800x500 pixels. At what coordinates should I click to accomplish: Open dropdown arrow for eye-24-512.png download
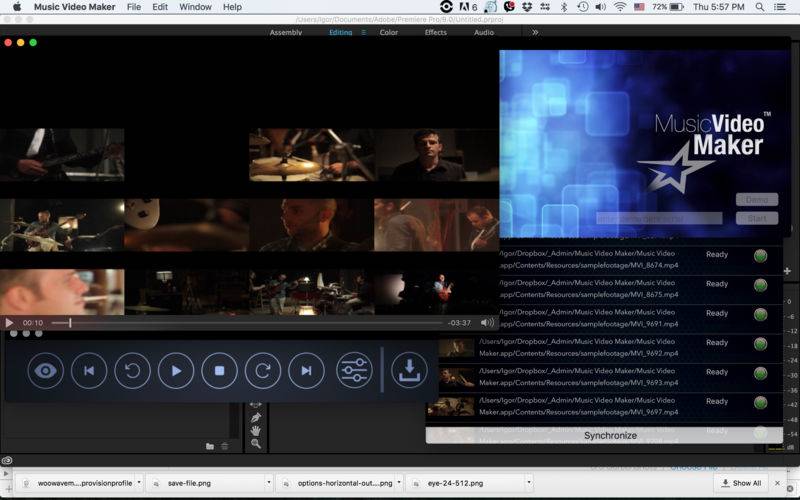(529, 483)
